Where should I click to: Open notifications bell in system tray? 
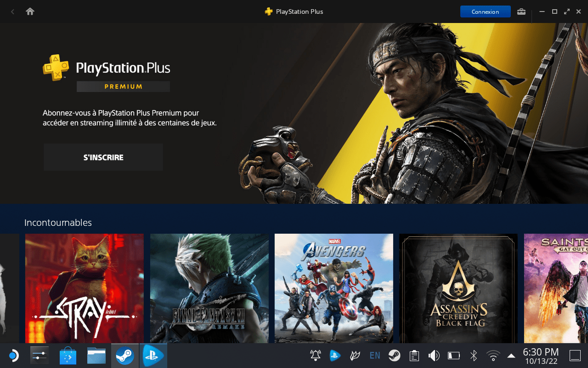pos(316,356)
